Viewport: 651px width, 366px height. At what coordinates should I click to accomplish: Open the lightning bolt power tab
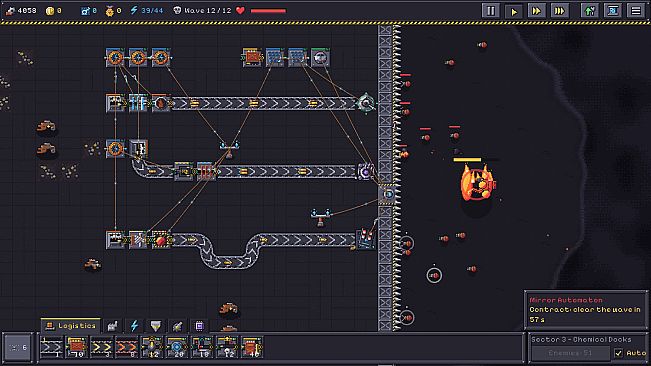click(134, 326)
